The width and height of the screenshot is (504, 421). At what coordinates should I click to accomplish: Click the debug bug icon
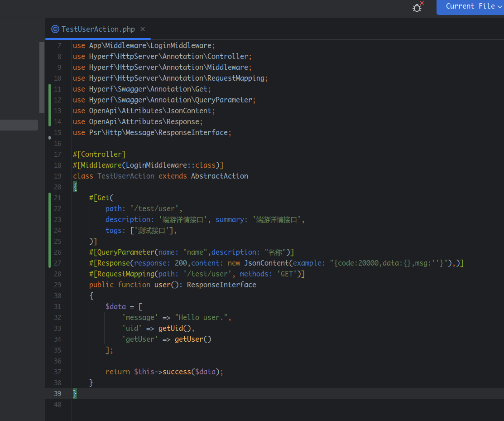(418, 7)
